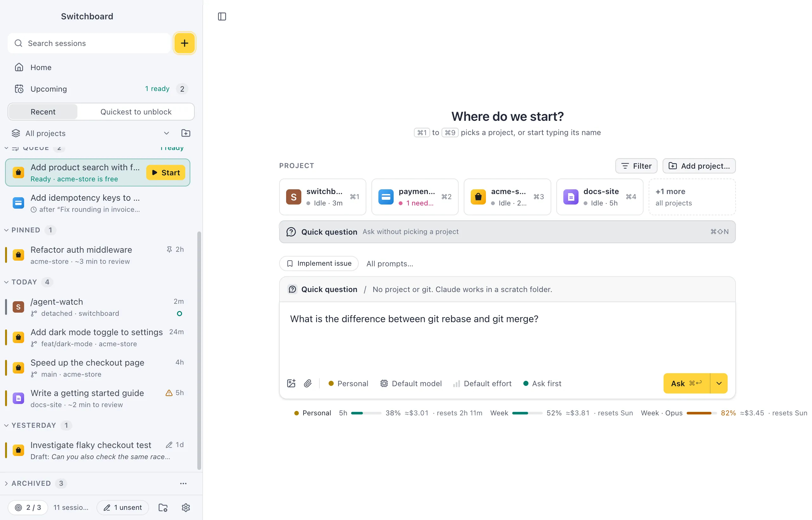Start the Add product search session
This screenshot has width=812, height=520.
coord(166,172)
